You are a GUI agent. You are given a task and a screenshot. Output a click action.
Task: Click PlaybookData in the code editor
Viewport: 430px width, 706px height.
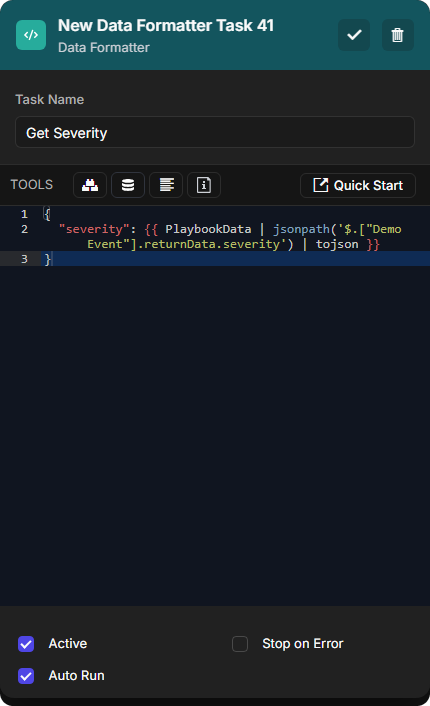(x=208, y=229)
